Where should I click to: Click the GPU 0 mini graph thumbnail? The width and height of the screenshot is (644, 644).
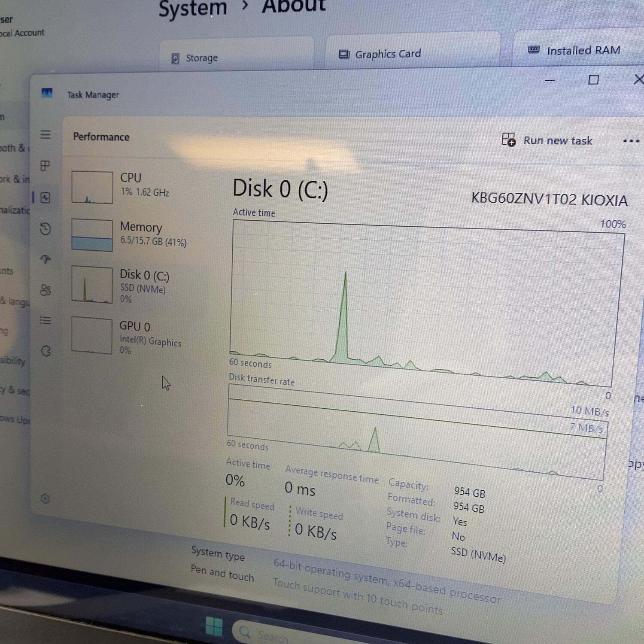92,335
